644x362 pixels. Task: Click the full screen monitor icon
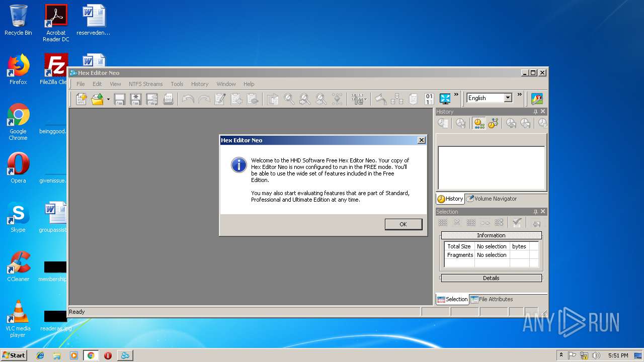coord(445,99)
